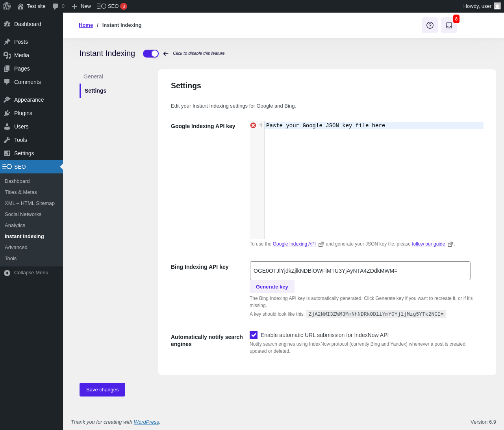
Task: Open Titles & Metas submenu
Action: [31, 192]
